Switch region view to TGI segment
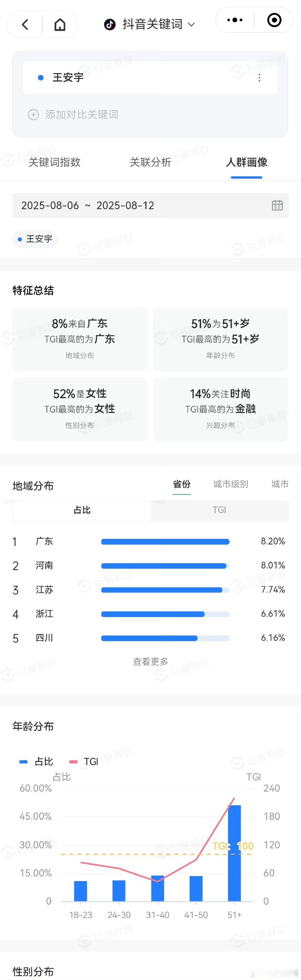Viewport: 301px width, 980px height. point(219,510)
